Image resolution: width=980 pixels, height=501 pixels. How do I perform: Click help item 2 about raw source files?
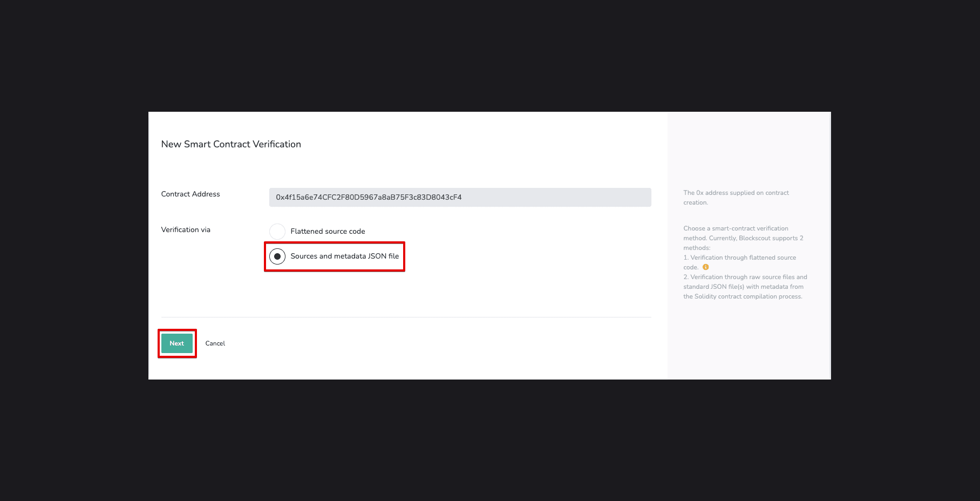[x=745, y=287]
